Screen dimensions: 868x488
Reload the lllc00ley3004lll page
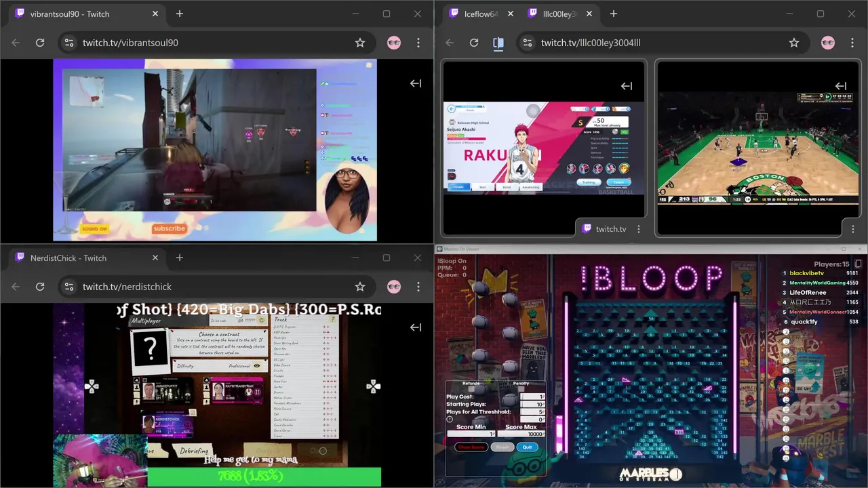(x=474, y=43)
